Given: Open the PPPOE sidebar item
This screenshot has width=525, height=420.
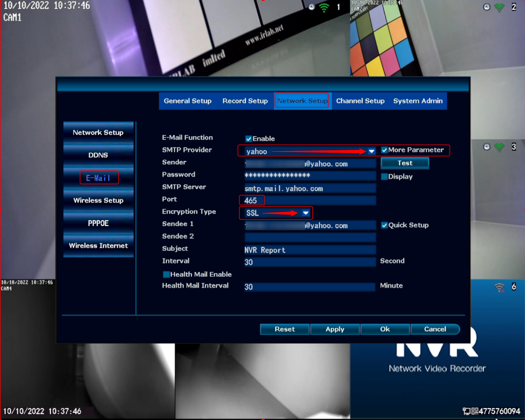Looking at the screenshot, I should pyautogui.click(x=98, y=223).
